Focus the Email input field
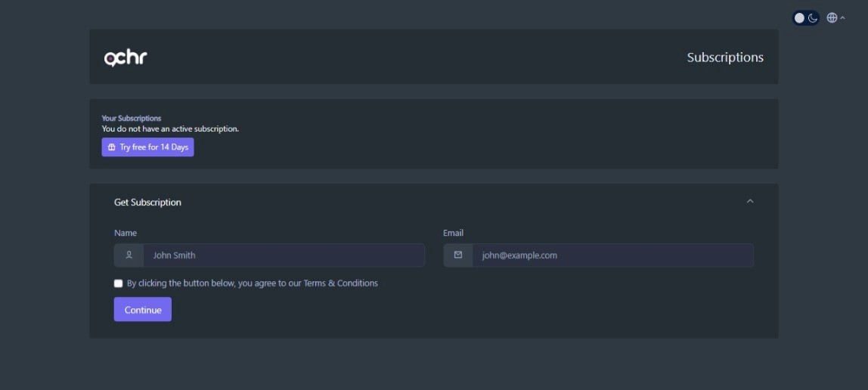Image resolution: width=868 pixels, height=390 pixels. 612,255
